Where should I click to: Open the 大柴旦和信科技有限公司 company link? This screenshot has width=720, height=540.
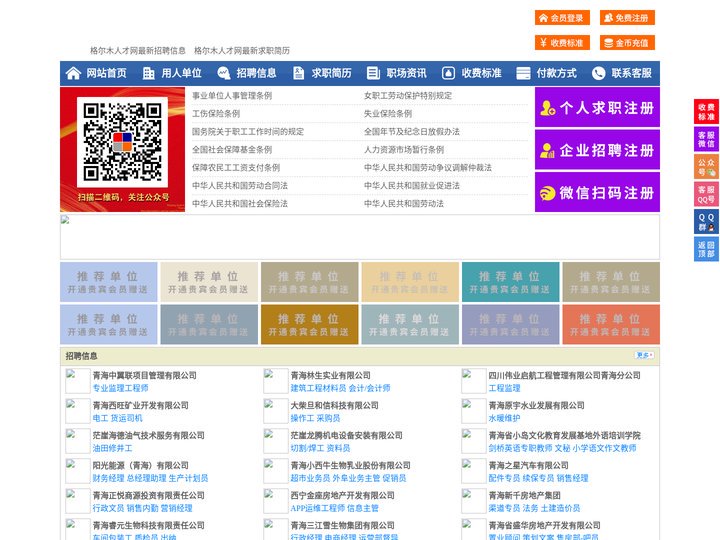pyautogui.click(x=335, y=406)
